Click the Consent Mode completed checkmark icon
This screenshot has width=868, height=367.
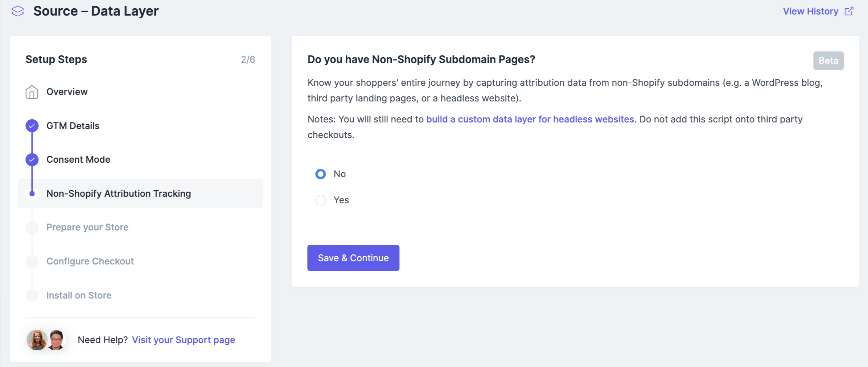[32, 159]
